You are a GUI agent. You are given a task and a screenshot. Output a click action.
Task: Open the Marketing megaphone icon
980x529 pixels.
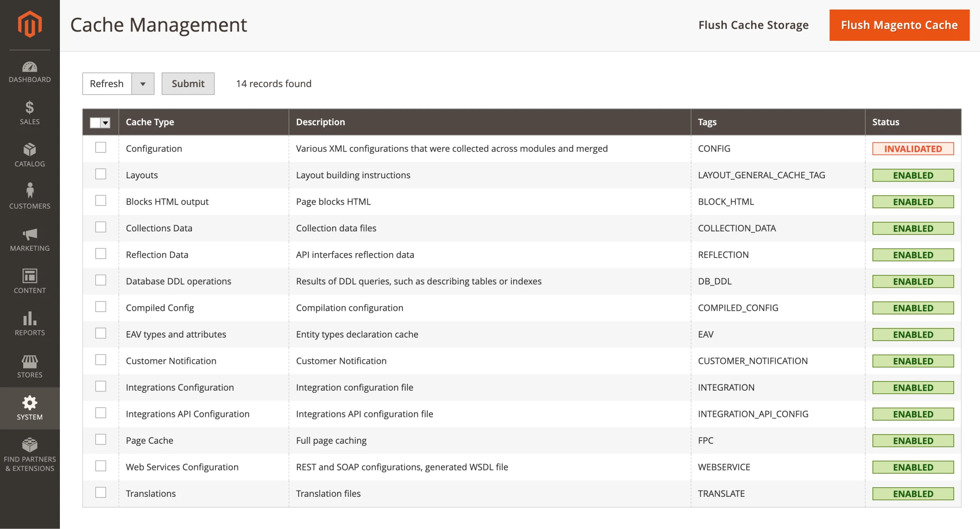tap(30, 234)
